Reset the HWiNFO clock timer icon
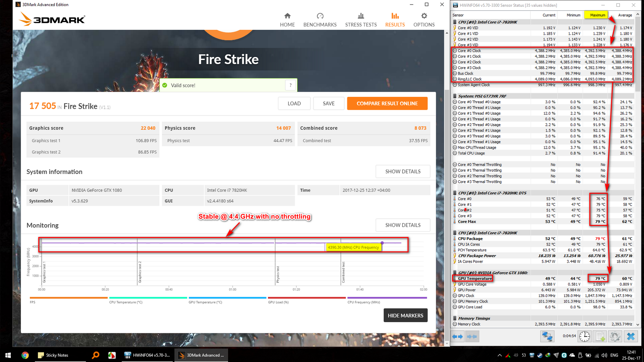The width and height of the screenshot is (644, 362). pyautogui.click(x=585, y=336)
